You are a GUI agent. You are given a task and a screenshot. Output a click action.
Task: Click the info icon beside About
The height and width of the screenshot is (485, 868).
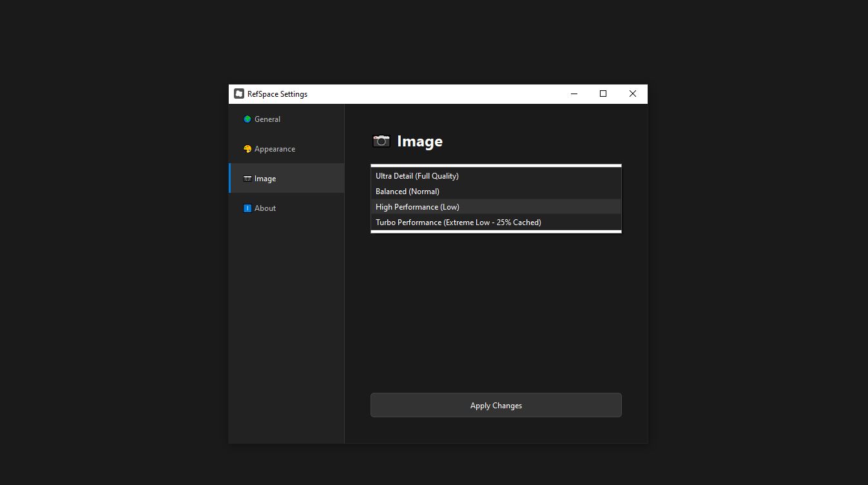(x=247, y=208)
